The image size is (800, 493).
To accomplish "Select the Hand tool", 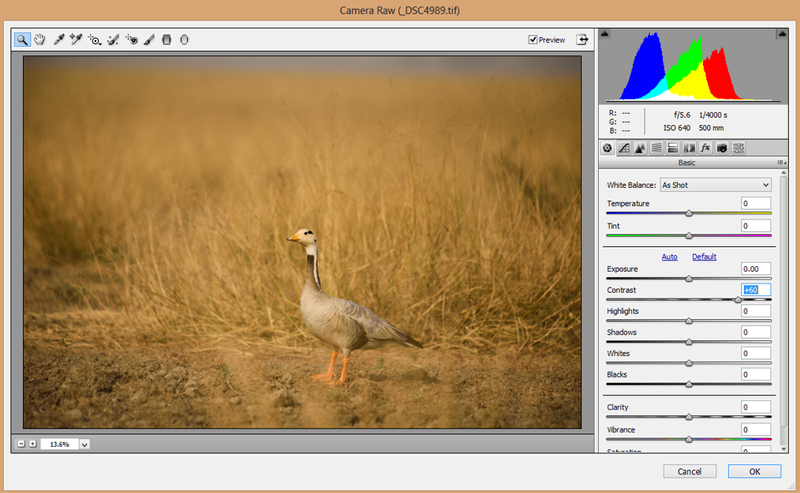I will (40, 40).
